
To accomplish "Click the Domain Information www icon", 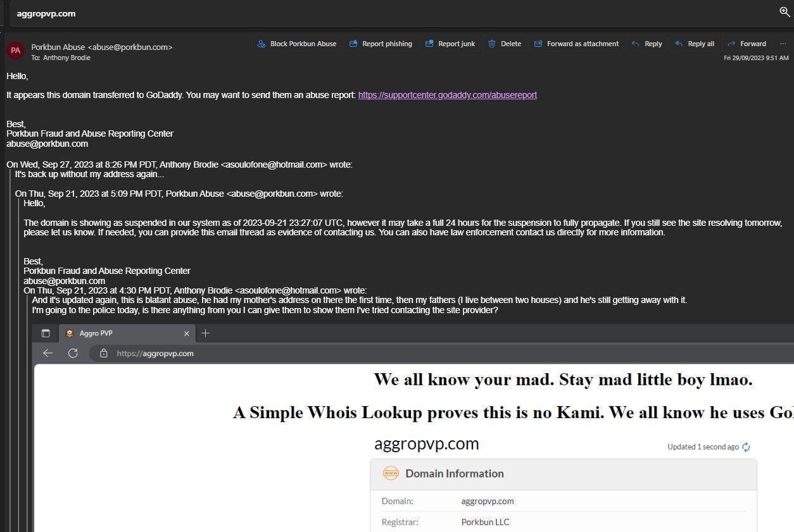I will click(391, 473).
